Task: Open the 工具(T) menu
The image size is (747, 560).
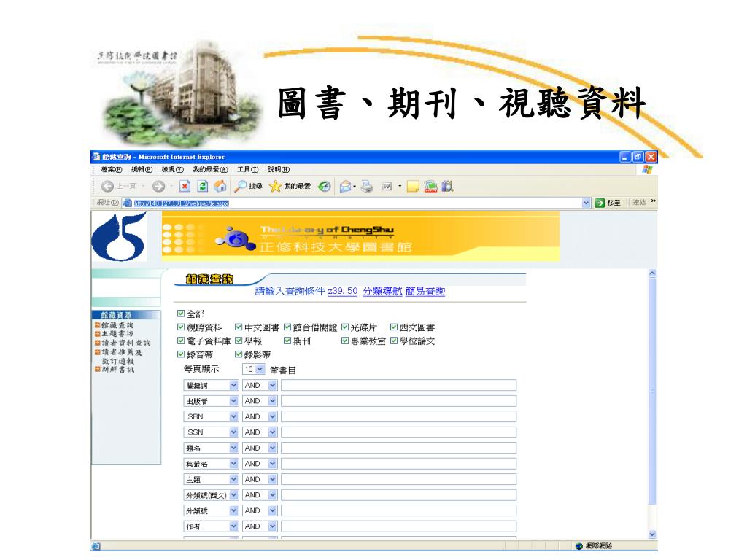Action: (x=248, y=169)
